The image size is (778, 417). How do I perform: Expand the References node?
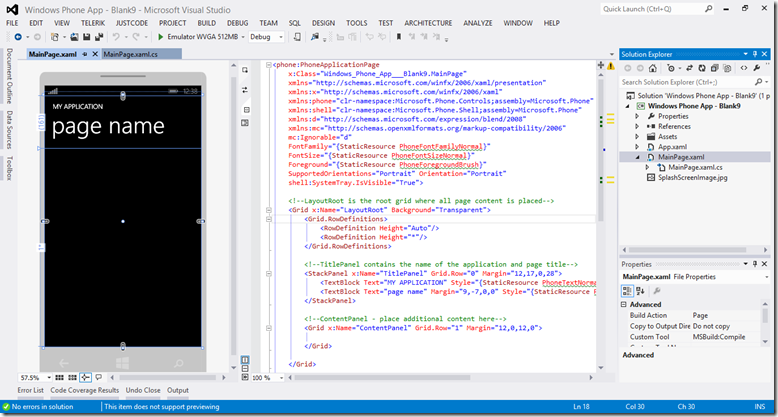tap(638, 126)
